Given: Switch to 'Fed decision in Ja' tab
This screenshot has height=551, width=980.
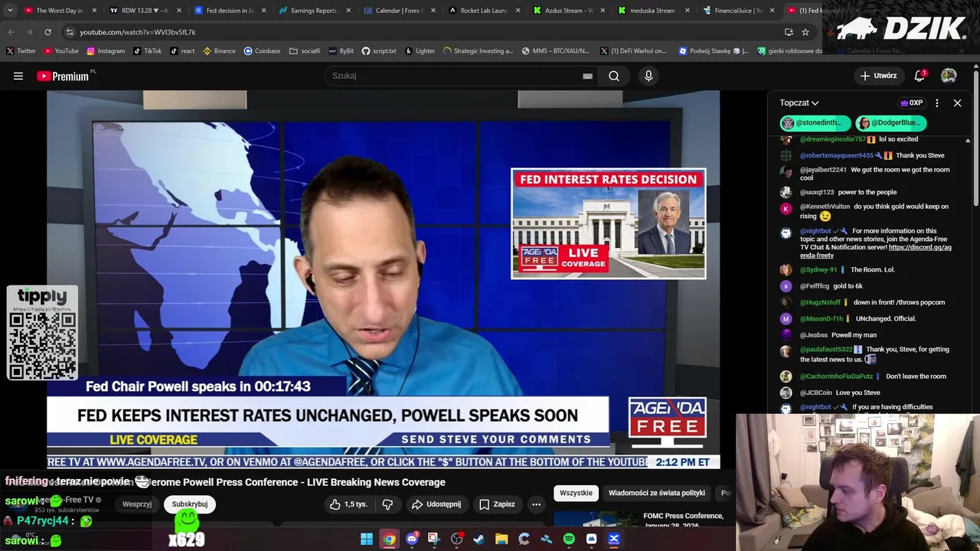Looking at the screenshot, I should (x=229, y=11).
